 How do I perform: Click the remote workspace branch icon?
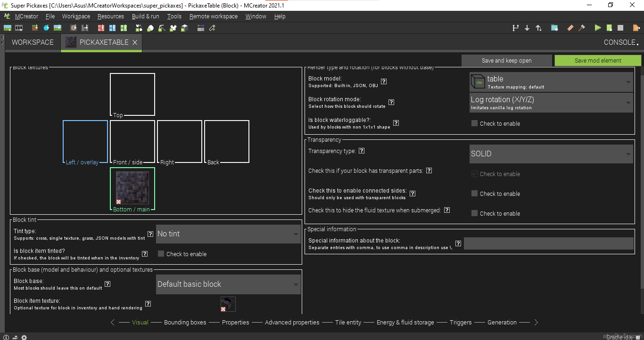[x=515, y=28]
